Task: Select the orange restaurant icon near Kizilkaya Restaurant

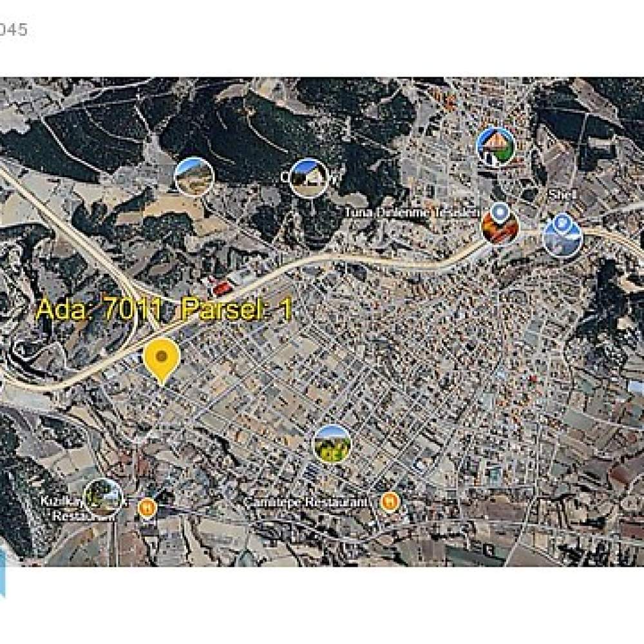Action: (x=147, y=507)
